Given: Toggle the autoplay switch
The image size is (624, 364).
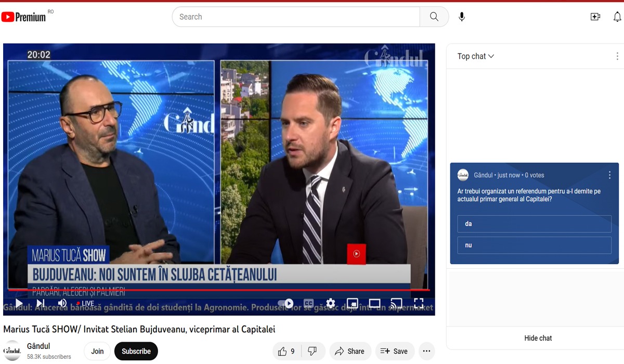Looking at the screenshot, I should pos(285,303).
